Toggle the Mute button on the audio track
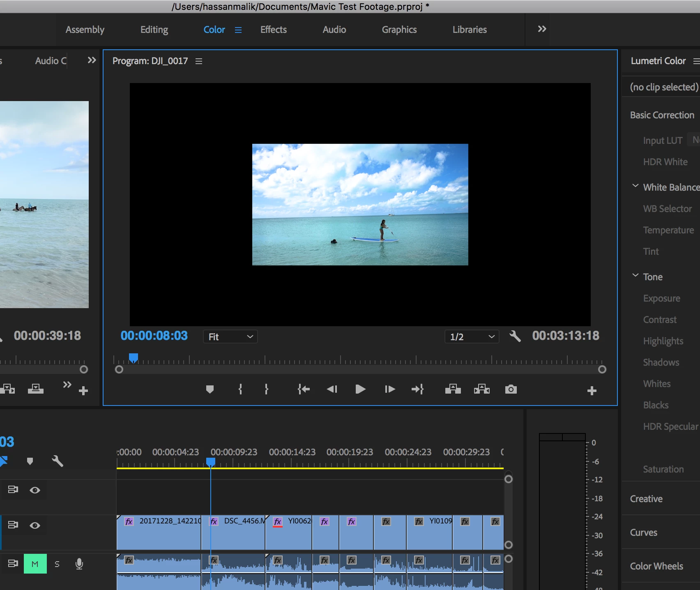Viewport: 700px width, 590px height. pos(35,564)
